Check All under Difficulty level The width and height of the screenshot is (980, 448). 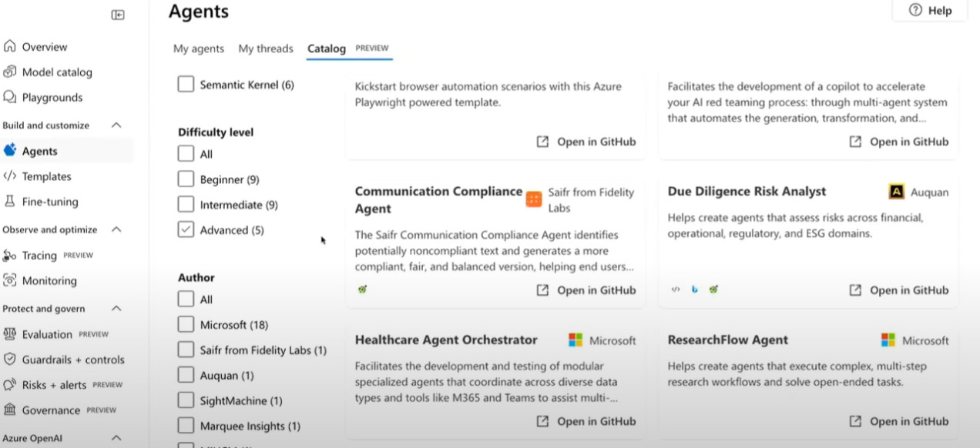186,154
